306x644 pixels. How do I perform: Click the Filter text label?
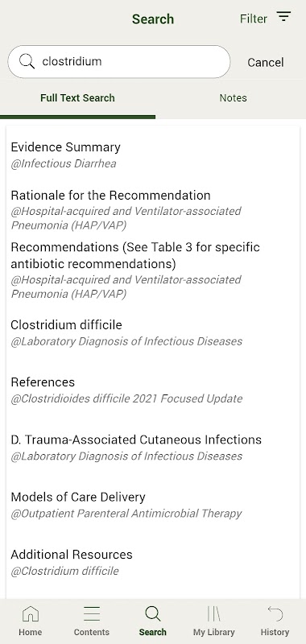[254, 19]
